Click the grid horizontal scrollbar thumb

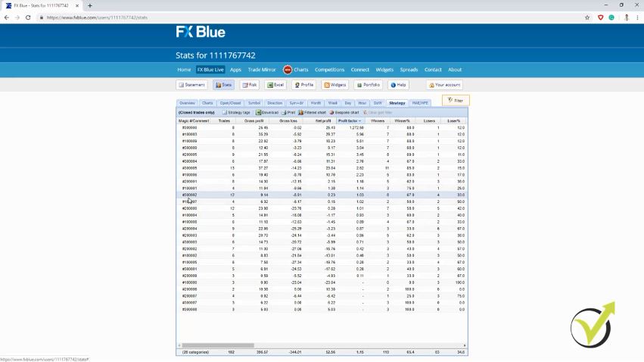(x=218, y=345)
